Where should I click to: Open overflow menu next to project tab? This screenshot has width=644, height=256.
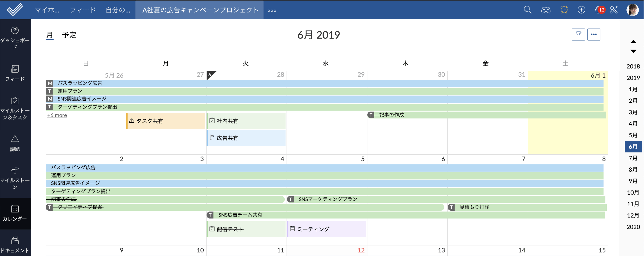coord(272,10)
